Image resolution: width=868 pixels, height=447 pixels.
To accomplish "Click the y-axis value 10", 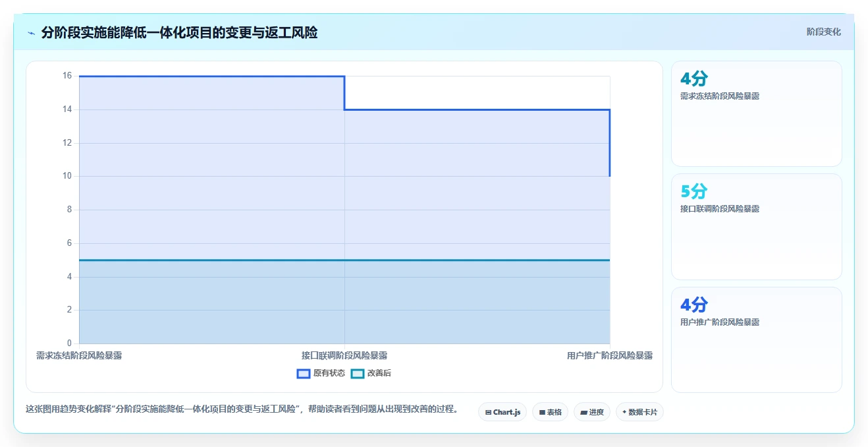I will click(67, 176).
